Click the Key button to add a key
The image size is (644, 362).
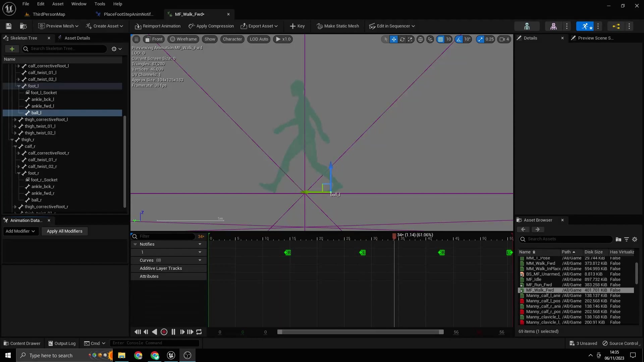(x=297, y=26)
